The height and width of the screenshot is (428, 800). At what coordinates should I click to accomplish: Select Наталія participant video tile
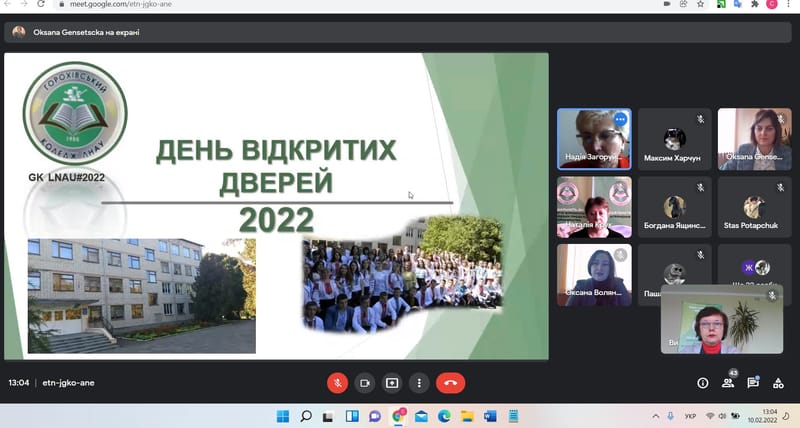click(x=594, y=207)
